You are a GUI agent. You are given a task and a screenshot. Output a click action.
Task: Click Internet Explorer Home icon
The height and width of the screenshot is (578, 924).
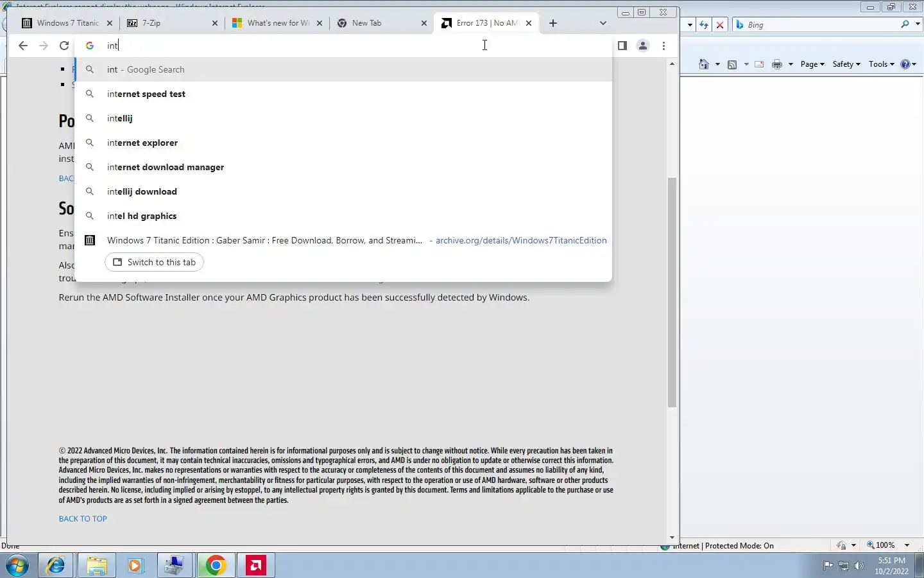[704, 64]
